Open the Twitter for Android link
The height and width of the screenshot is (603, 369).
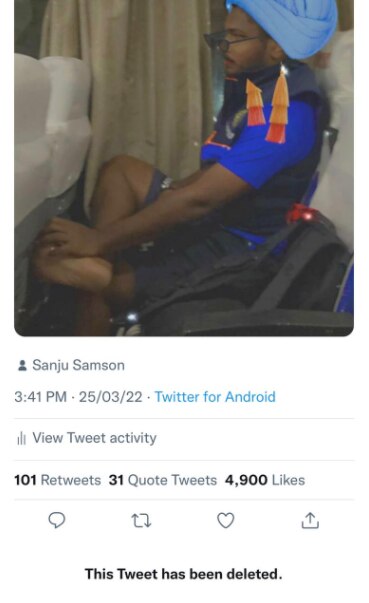pos(215,397)
